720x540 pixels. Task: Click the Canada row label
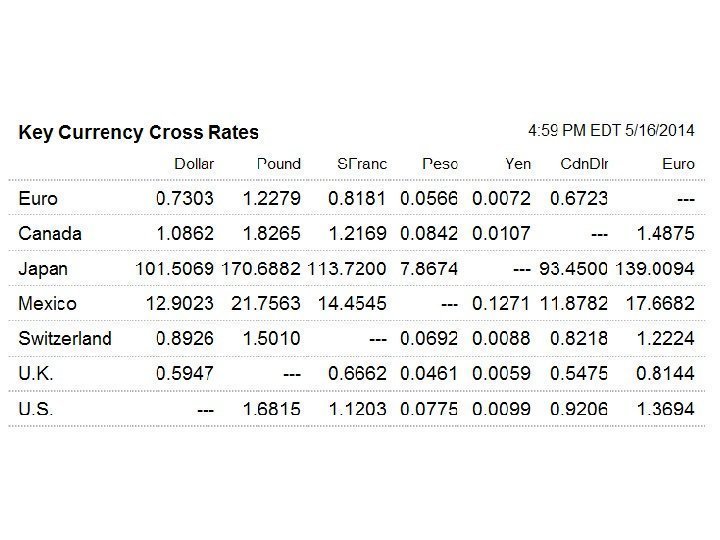(50, 234)
